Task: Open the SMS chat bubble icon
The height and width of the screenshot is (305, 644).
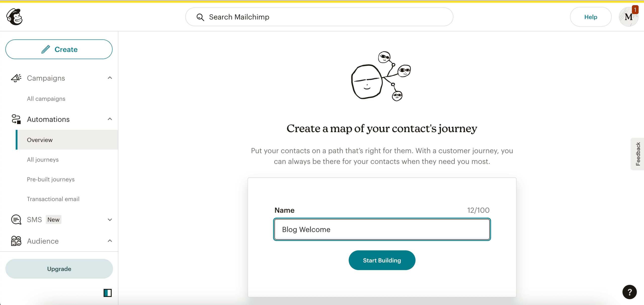Action: [16, 219]
